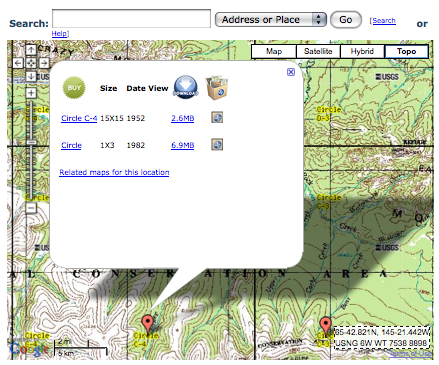Viewport: 439px width, 365px height.
Task: Open the Address or Place dropdown
Action: (x=271, y=20)
